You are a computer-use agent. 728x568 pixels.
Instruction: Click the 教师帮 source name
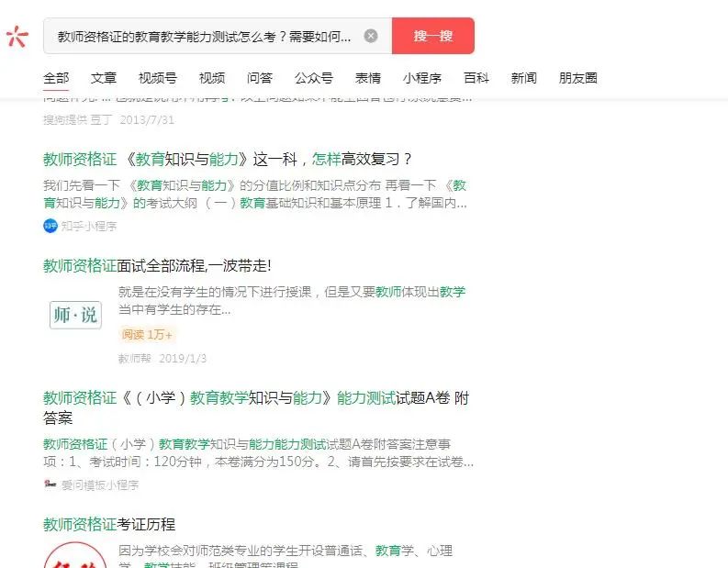point(135,358)
